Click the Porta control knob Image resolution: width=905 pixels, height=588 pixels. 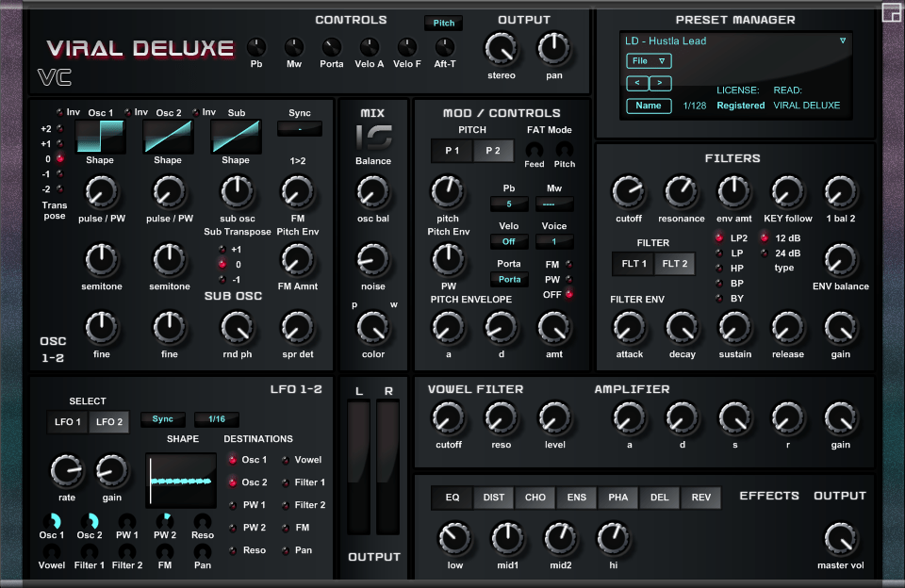pos(331,47)
